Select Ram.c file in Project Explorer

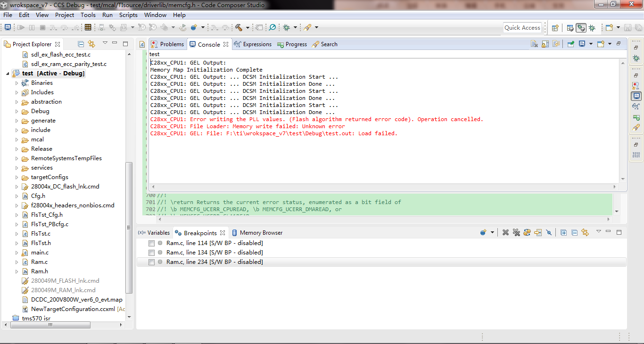pyautogui.click(x=39, y=262)
